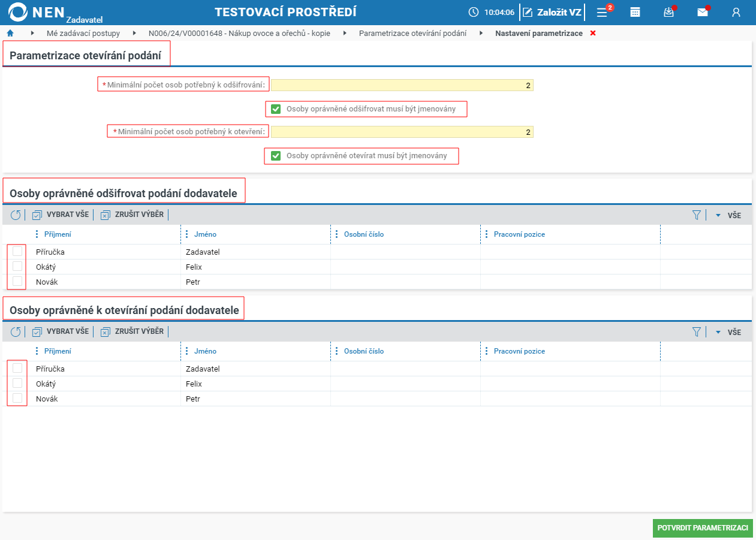The width and height of the screenshot is (756, 540).
Task: Toggle 'Osoby oprávněné odšifrovat musí být jmenovány' checkbox
Action: [x=276, y=109]
